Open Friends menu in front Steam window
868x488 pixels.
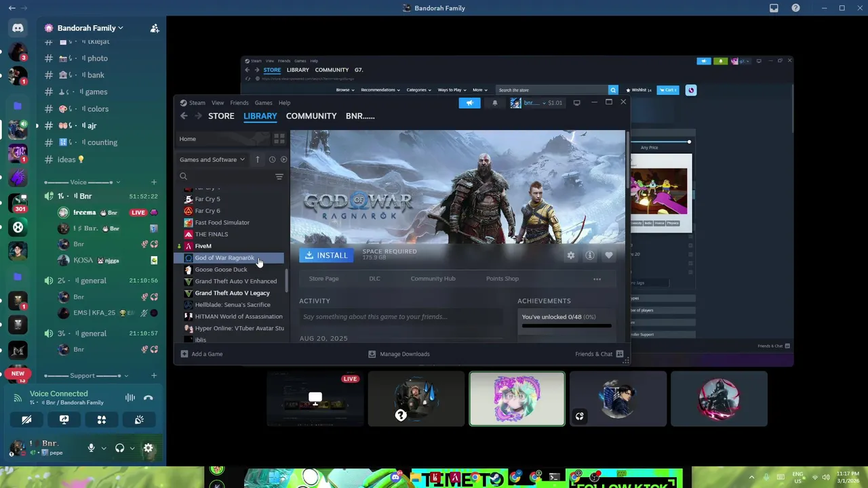239,103
